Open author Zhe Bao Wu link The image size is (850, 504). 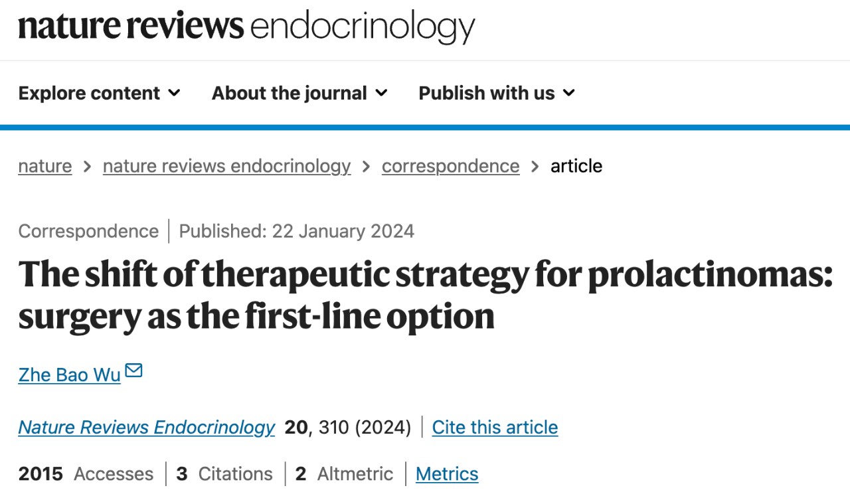click(69, 375)
